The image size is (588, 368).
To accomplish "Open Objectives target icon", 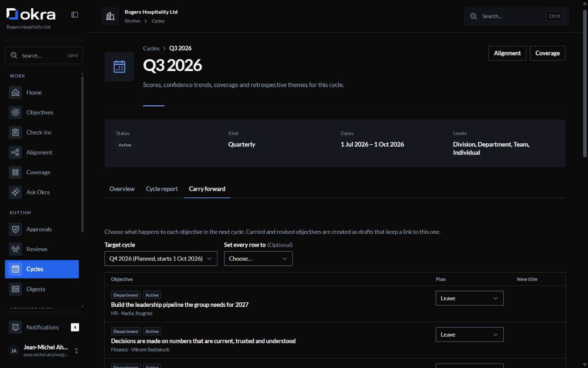I will [x=15, y=112].
